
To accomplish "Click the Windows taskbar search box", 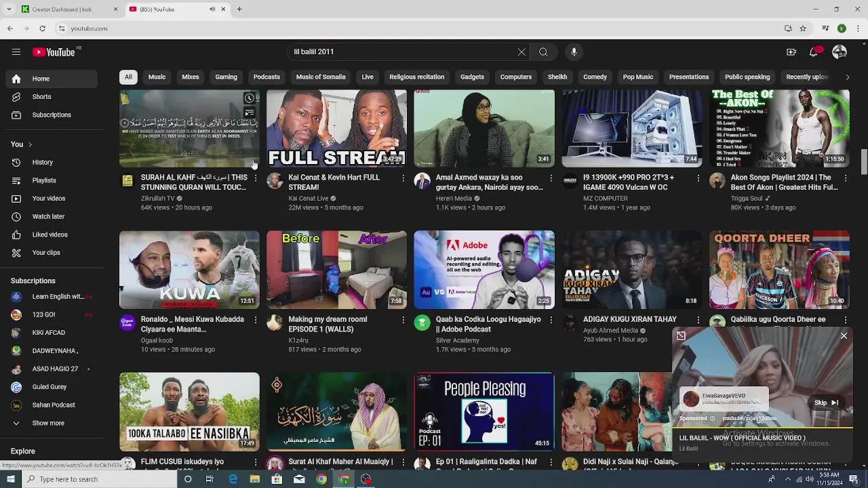I will (x=100, y=479).
